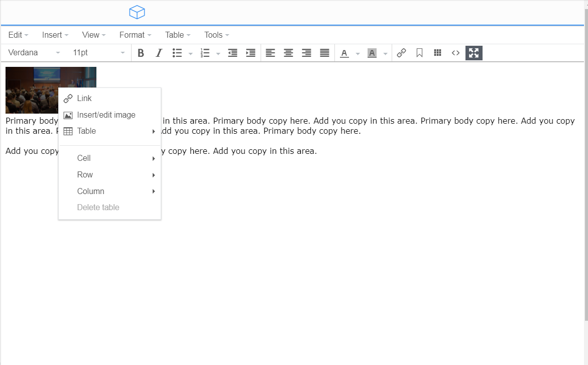
Task: Click the blue cube logo icon
Action: point(137,12)
